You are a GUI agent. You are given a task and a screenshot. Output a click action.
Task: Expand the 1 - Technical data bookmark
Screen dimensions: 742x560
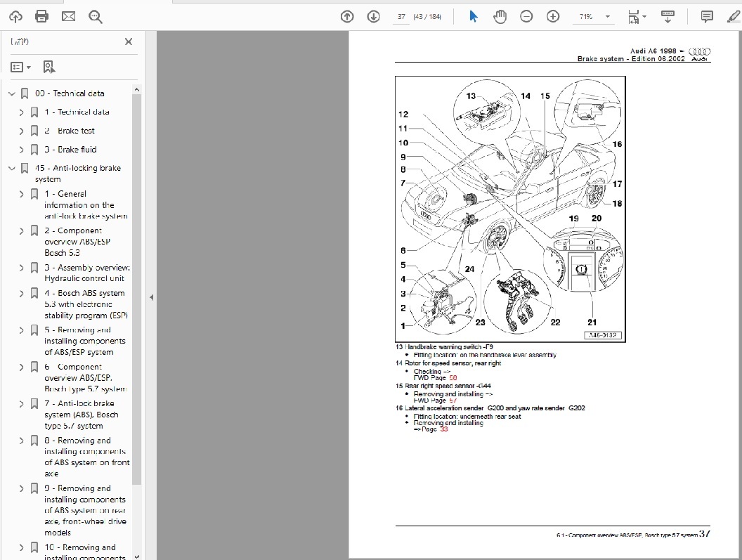tap(21, 112)
